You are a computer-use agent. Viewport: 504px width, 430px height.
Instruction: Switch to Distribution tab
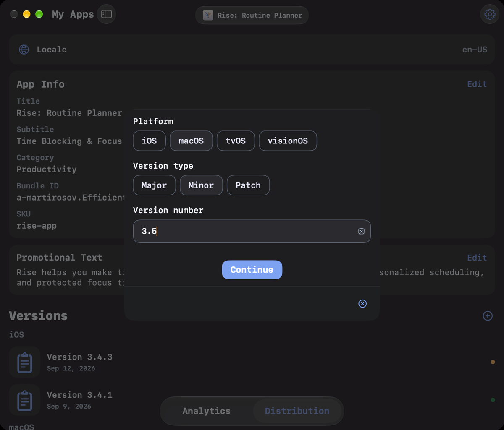[x=297, y=411]
